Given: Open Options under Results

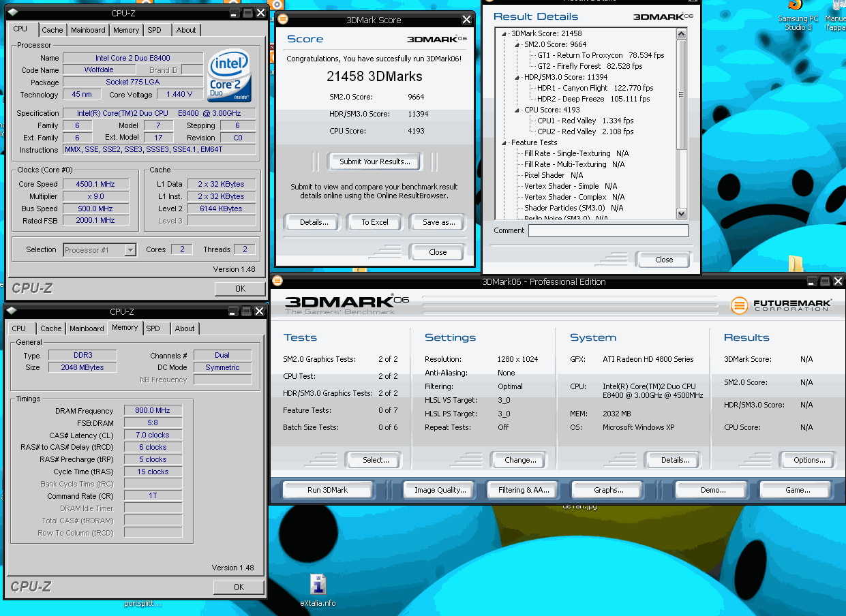Looking at the screenshot, I should click(x=809, y=460).
